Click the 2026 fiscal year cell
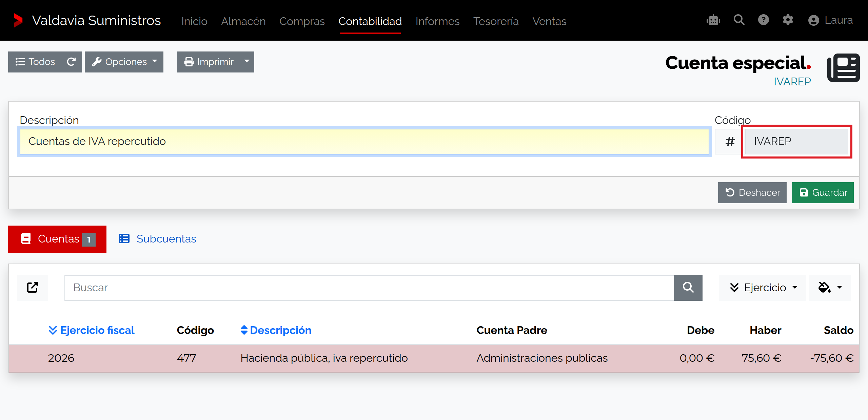The width and height of the screenshot is (868, 420). (61, 358)
